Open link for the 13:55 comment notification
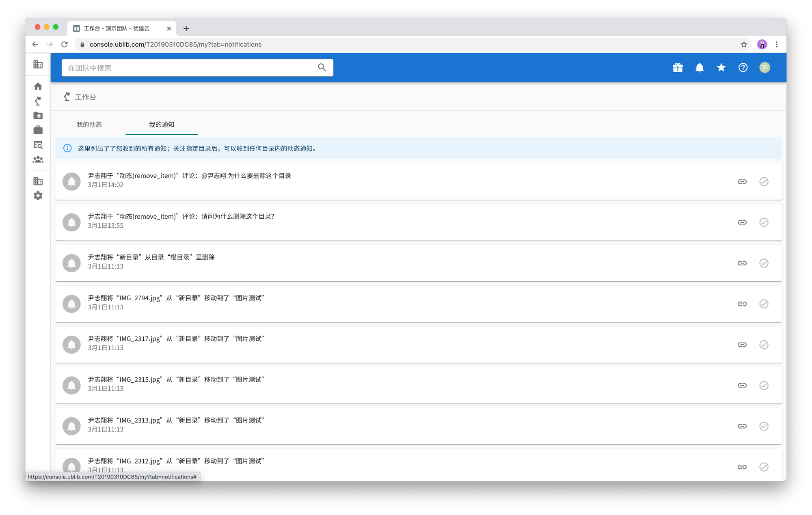The width and height of the screenshot is (812, 515). point(742,222)
